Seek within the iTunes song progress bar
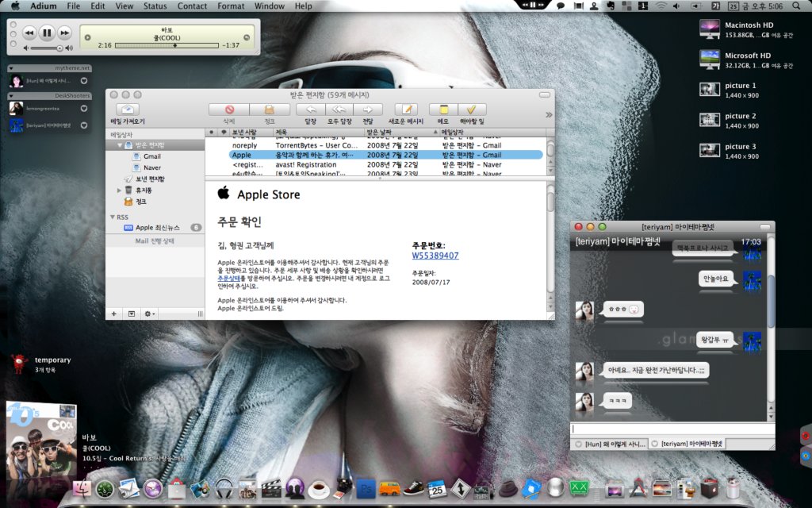Viewport: 812px width, 508px height. coord(167,45)
